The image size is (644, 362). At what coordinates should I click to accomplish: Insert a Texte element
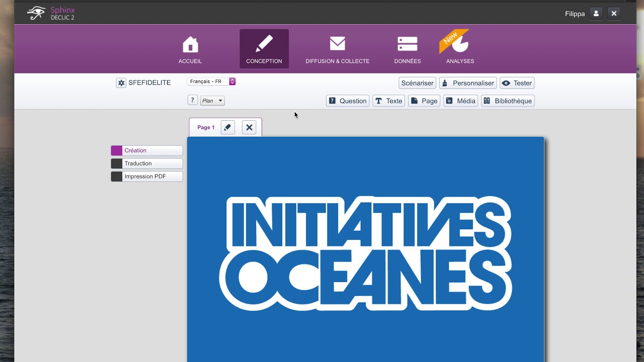tap(389, 101)
